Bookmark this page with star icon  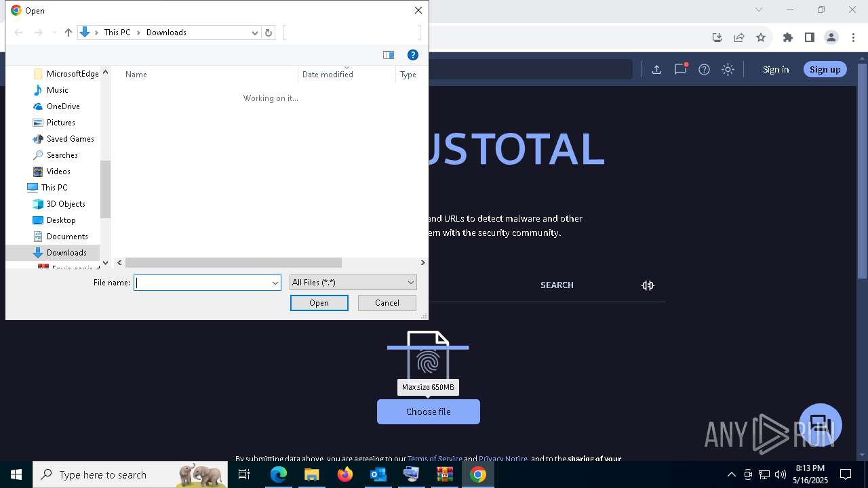pyautogui.click(x=761, y=37)
